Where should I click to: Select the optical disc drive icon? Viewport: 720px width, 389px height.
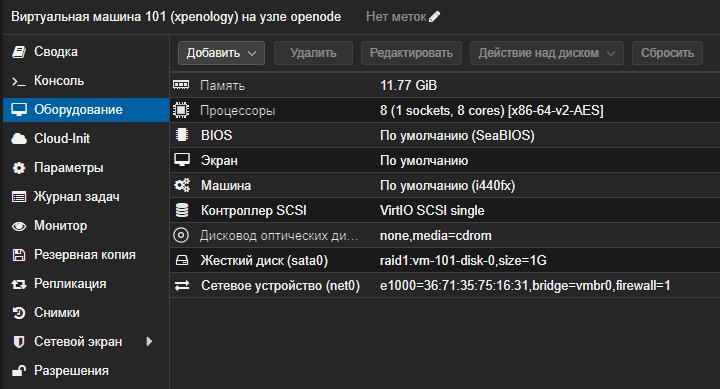click(x=181, y=235)
